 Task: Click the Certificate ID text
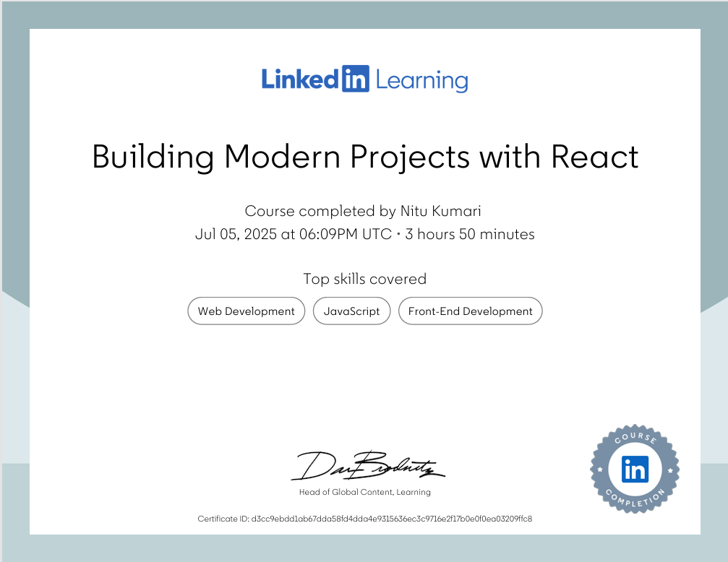click(365, 519)
